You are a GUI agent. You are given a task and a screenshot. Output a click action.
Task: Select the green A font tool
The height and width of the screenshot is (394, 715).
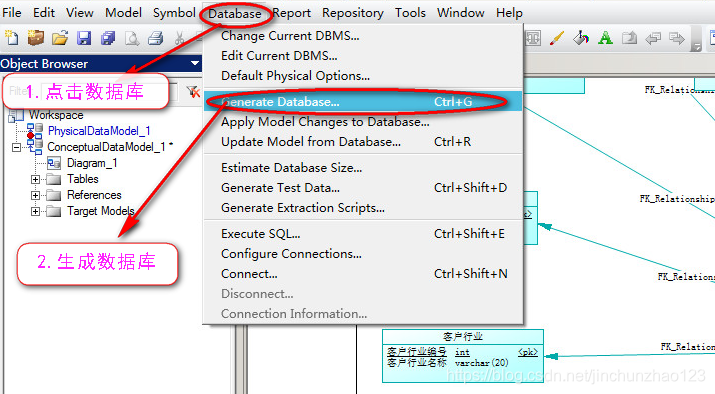[x=605, y=38]
